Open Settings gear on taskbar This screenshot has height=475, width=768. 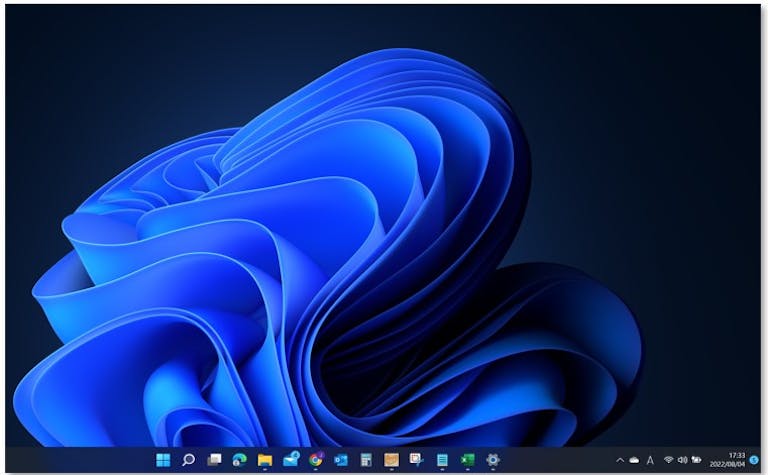[x=493, y=460]
